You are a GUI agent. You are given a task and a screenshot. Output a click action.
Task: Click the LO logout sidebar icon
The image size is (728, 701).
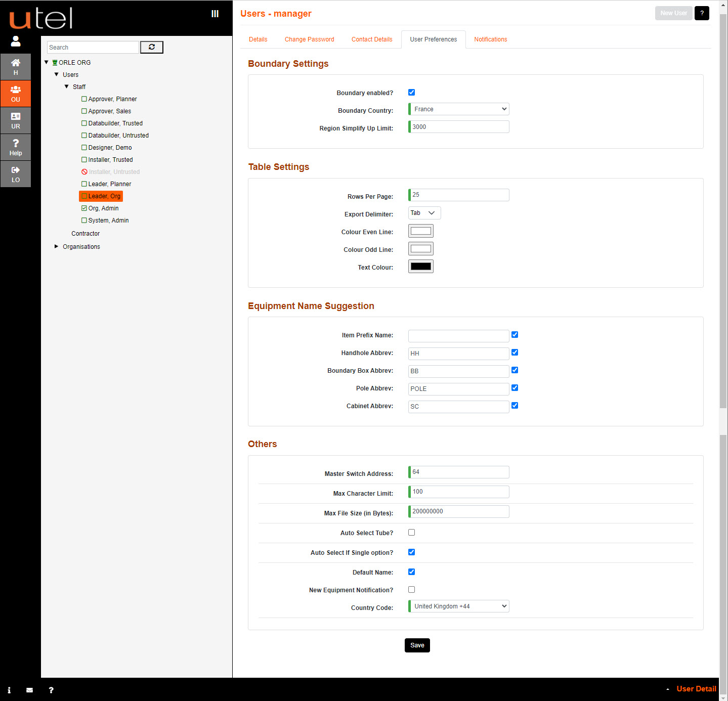pos(16,174)
